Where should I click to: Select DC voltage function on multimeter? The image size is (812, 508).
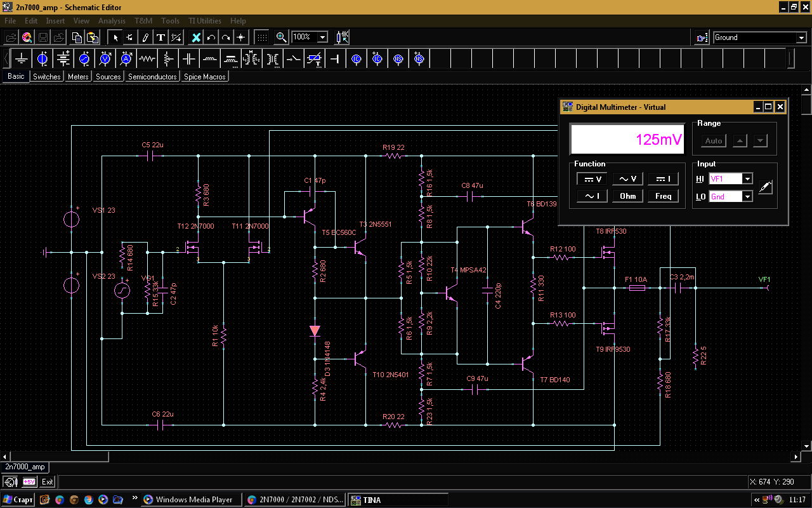(x=592, y=180)
